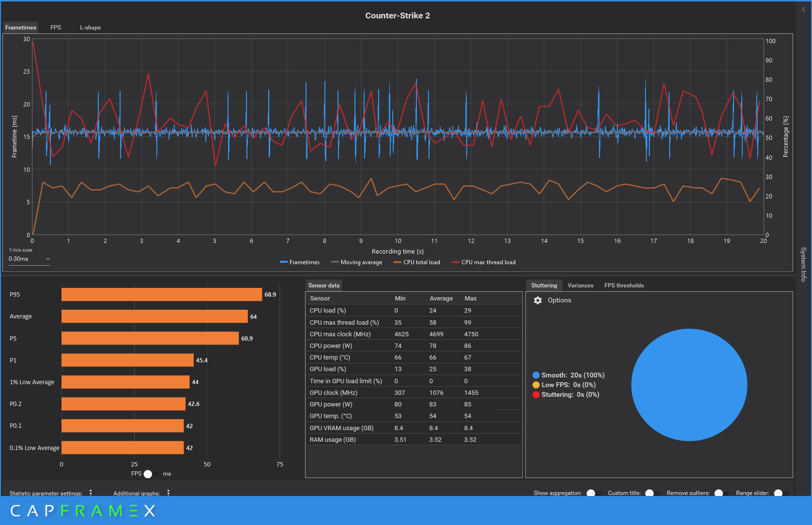Open the FPS thresholds tab
Image resolution: width=812 pixels, height=525 pixels.
pos(624,285)
